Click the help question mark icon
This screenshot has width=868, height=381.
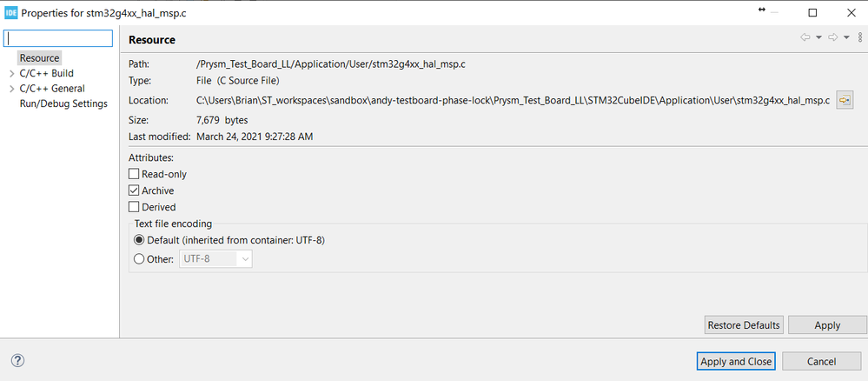tap(17, 361)
